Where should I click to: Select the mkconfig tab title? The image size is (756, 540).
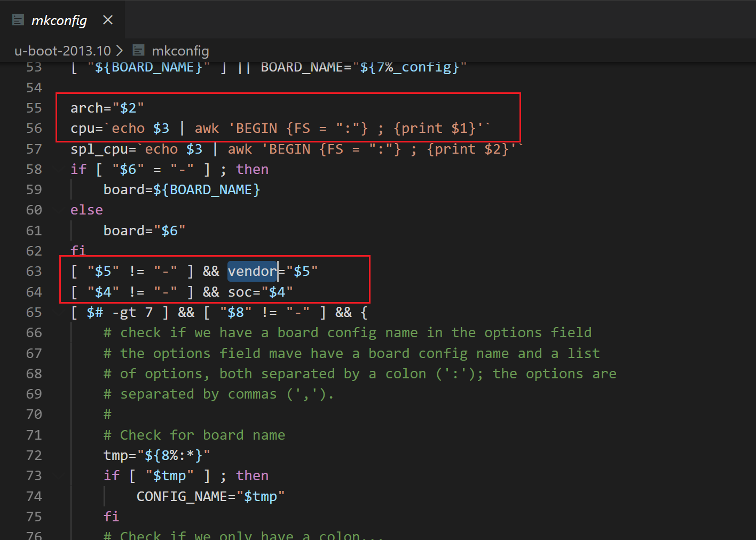59,20
